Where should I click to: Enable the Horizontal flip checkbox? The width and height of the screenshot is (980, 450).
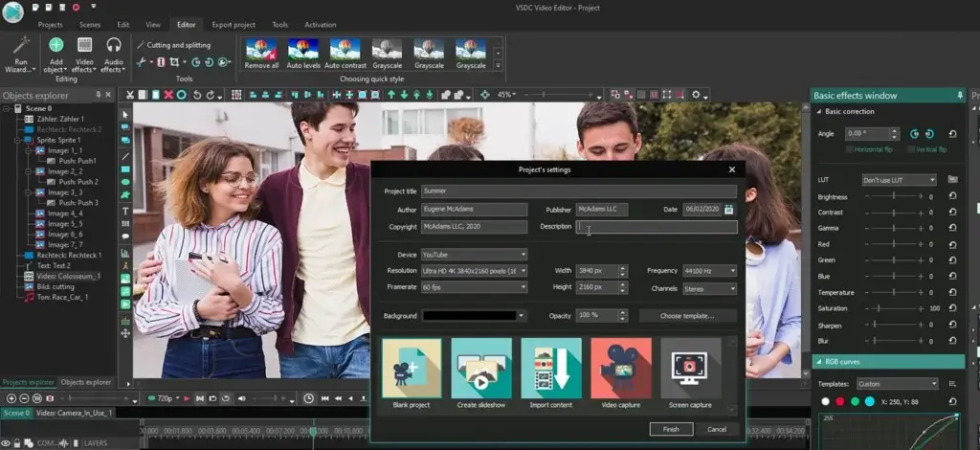[x=850, y=149]
